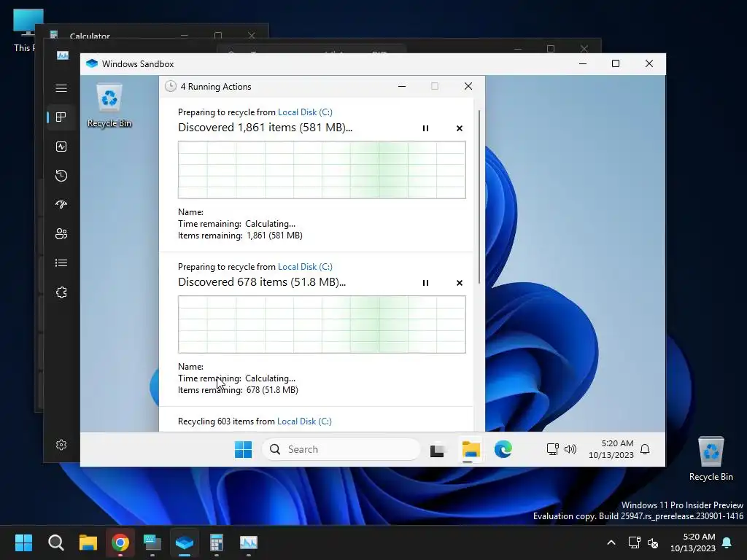The width and height of the screenshot is (747, 560).
Task: Close the 4 Running Actions dialog
Action: tap(468, 86)
